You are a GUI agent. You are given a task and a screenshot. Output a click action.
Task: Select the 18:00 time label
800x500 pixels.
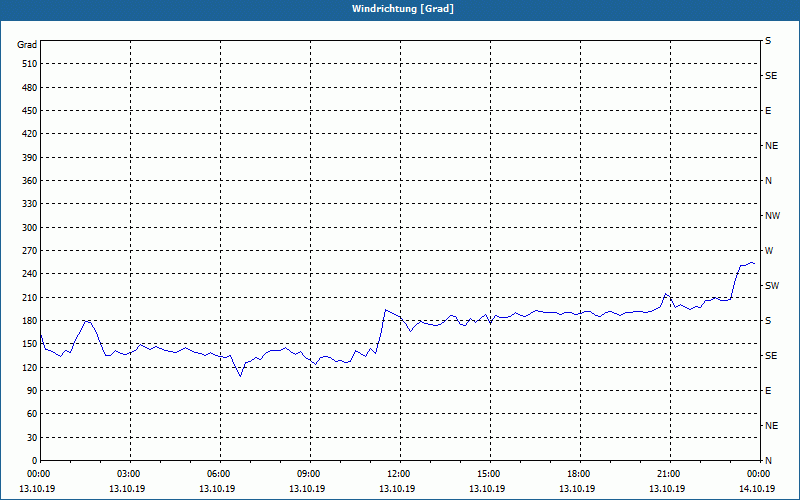580,474
